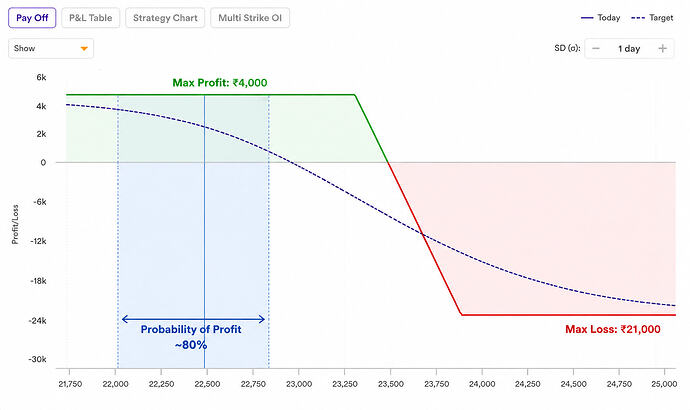Toggle the Target legend dashed line
Image resolution: width=690 pixels, height=410 pixels.
click(652, 18)
